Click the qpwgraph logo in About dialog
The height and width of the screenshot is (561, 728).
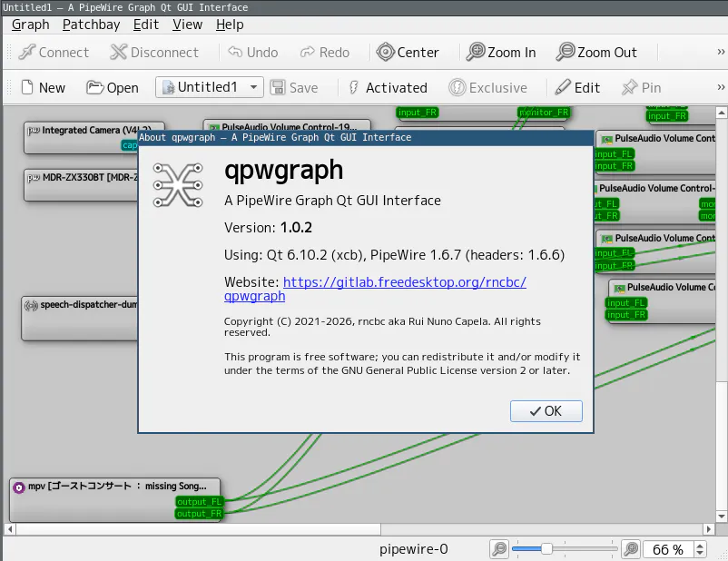(178, 185)
